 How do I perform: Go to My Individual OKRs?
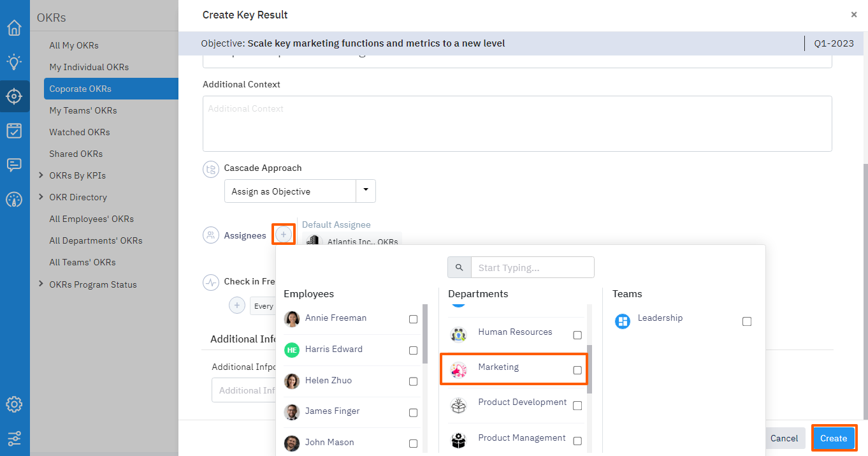[x=89, y=67]
